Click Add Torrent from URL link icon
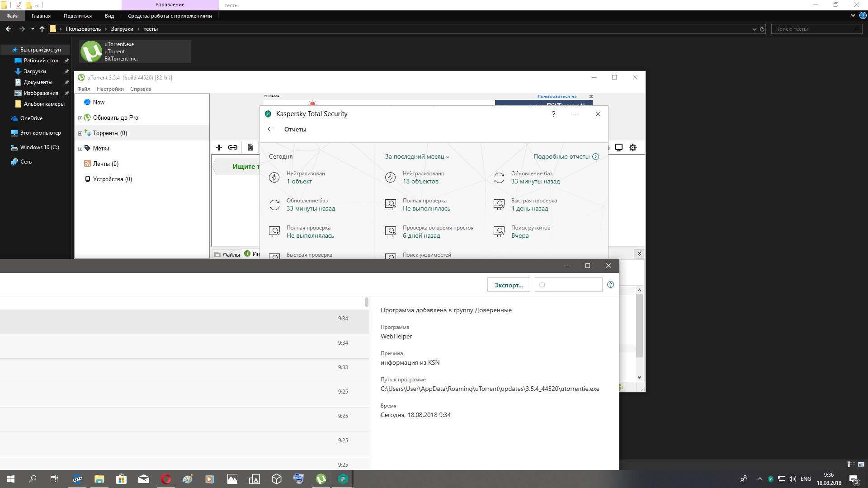The height and width of the screenshot is (488, 868). pos(233,147)
